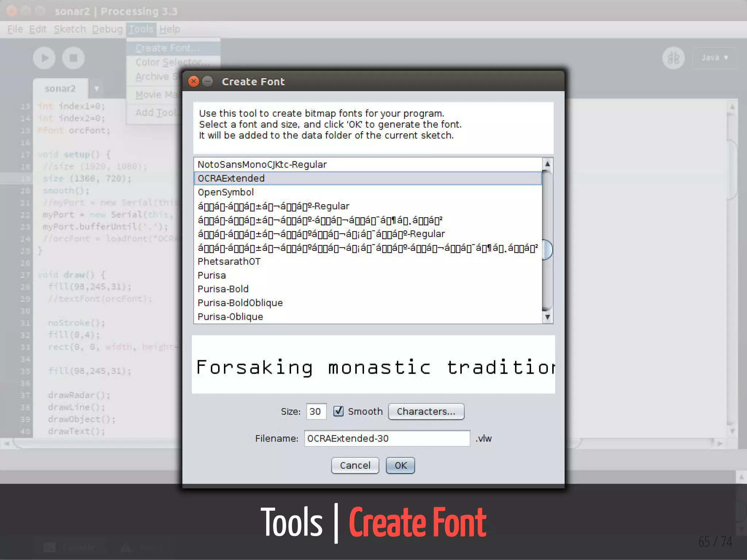Select Purisa-Bold in font list
The width and height of the screenshot is (747, 560).
(x=223, y=289)
